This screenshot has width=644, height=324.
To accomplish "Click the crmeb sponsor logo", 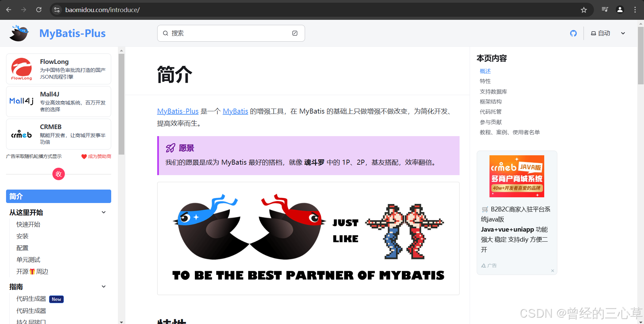I will click(x=22, y=134).
